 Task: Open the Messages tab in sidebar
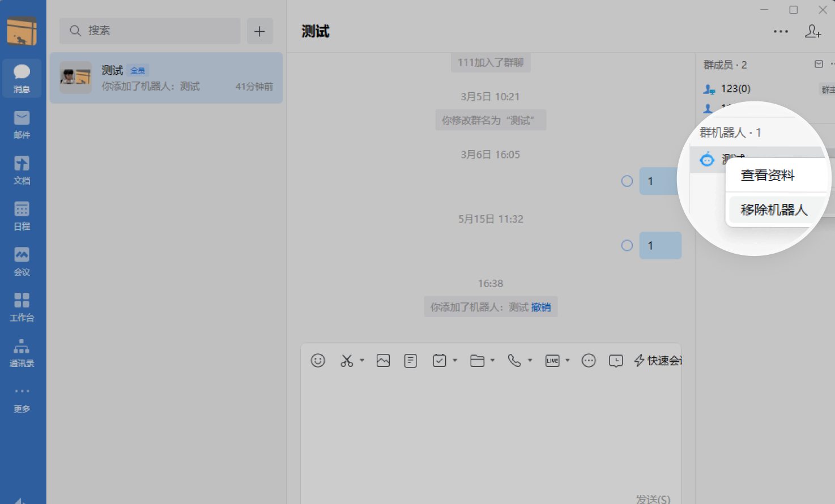[22, 78]
